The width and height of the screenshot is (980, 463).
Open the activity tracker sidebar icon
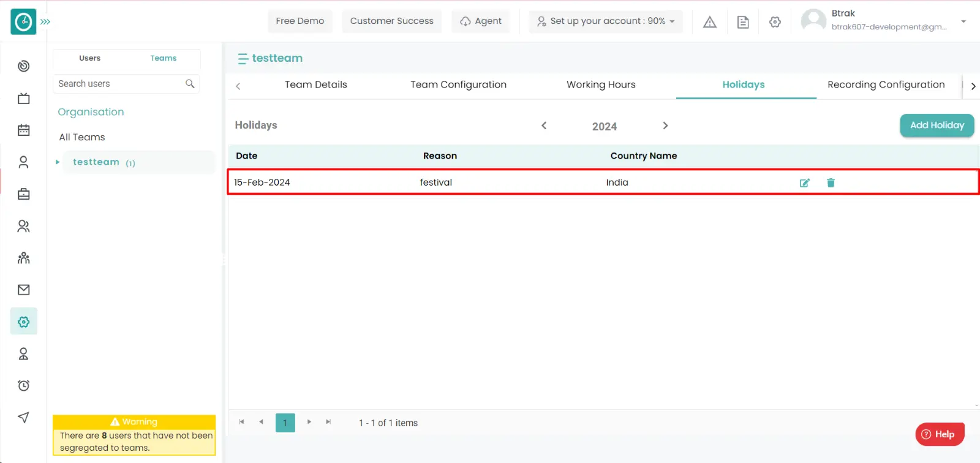coord(24,66)
